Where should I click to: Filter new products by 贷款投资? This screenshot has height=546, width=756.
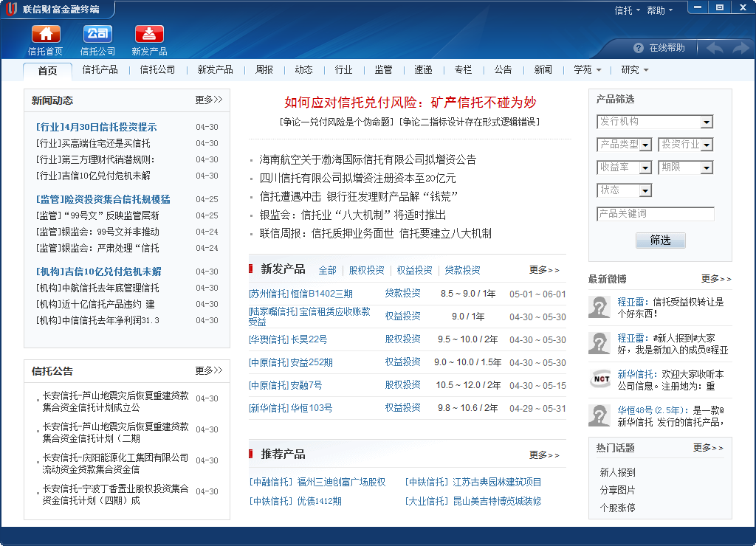(x=462, y=270)
